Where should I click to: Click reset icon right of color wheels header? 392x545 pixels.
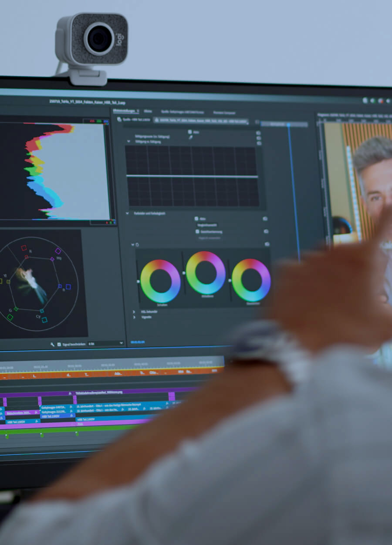tap(267, 244)
